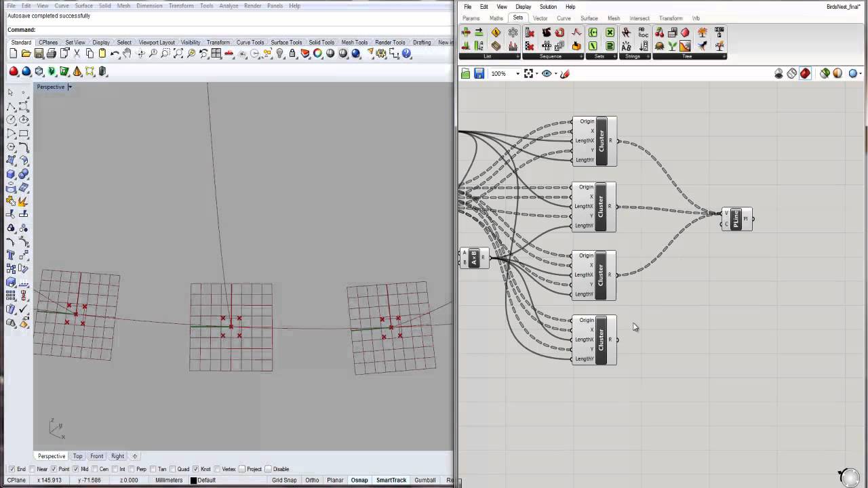
Task: Select the Pan hand tool in Rhino
Action: (127, 53)
